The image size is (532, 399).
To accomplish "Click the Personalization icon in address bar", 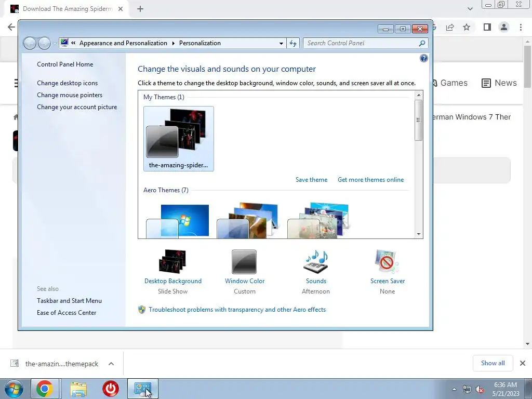I will click(x=64, y=43).
